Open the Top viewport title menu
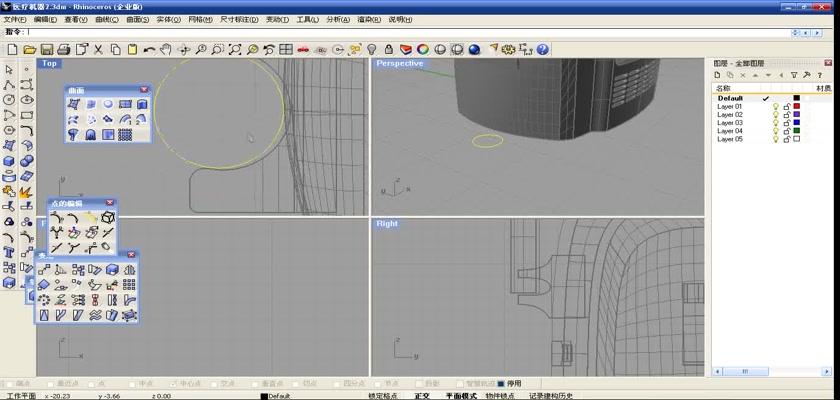Image resolution: width=840 pixels, height=400 pixels. click(x=49, y=63)
